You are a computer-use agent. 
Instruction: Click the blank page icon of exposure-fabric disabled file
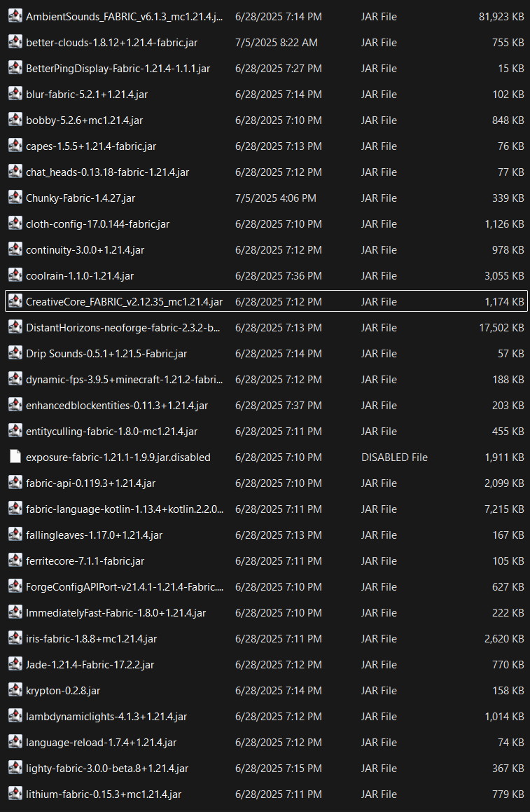click(15, 457)
